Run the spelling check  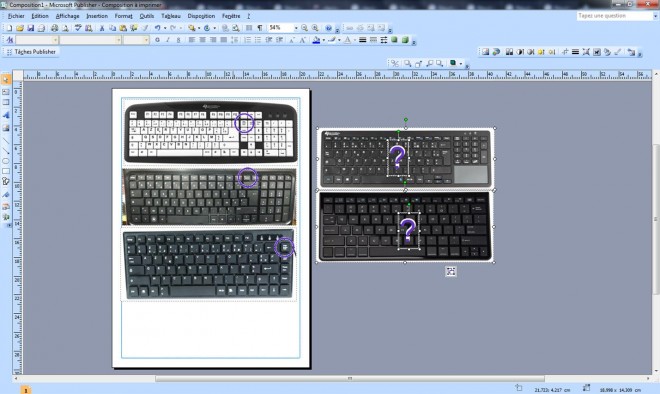(78, 28)
